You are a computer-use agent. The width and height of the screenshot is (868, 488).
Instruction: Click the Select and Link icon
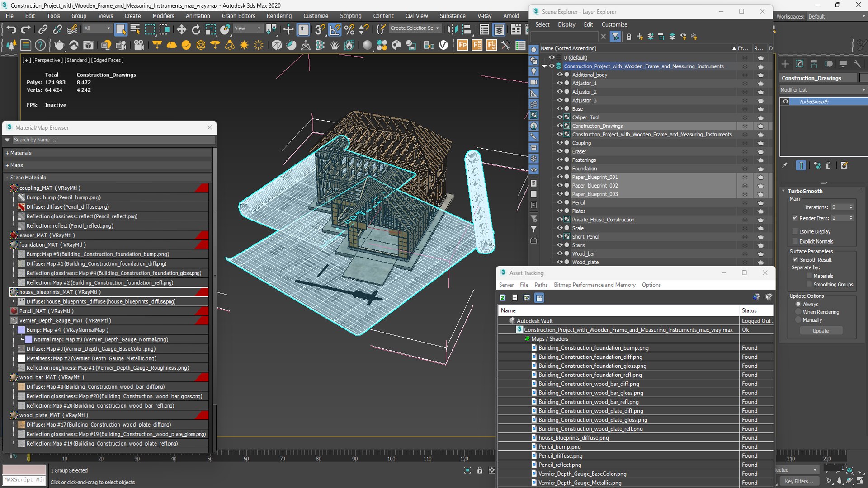click(43, 30)
